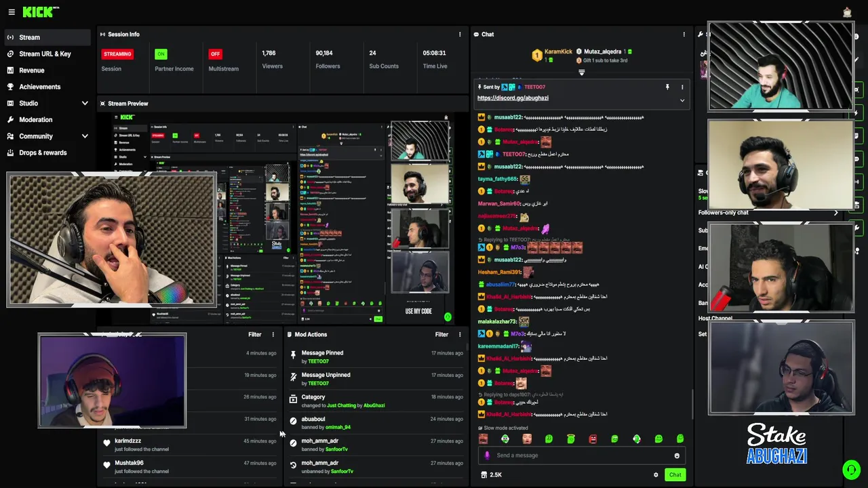868x488 pixels.
Task: Click the Sub Counts value 24
Action: [x=372, y=53]
